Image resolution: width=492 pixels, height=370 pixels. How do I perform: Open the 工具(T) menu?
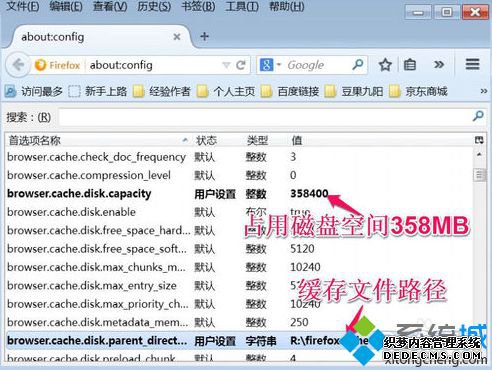coord(242,6)
